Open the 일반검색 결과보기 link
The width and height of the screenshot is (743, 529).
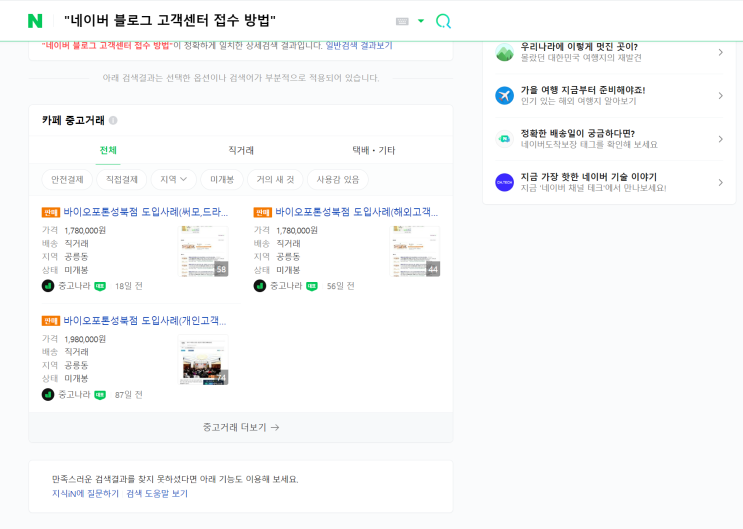coord(359,46)
